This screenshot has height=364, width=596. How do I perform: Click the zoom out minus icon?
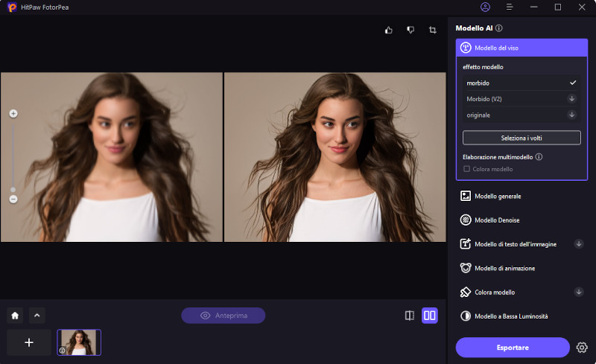13,199
